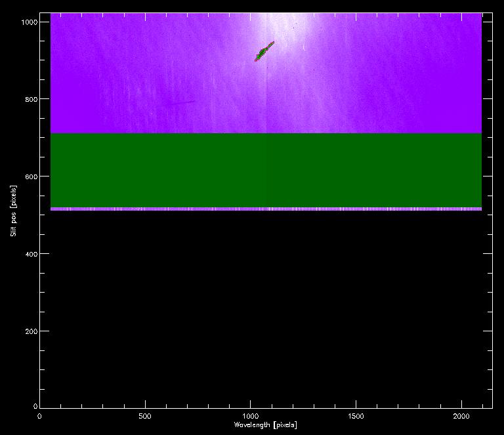The image size is (504, 435).
Task: Click the 2000 tick label on horizontal axis
Action: (x=461, y=416)
